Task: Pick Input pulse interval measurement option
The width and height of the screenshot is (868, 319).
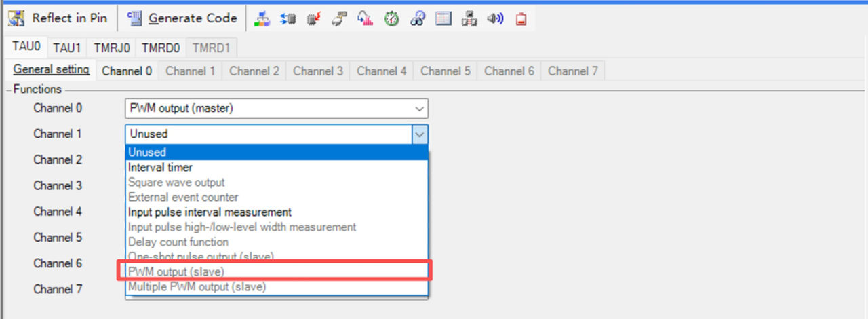Action: [210, 212]
